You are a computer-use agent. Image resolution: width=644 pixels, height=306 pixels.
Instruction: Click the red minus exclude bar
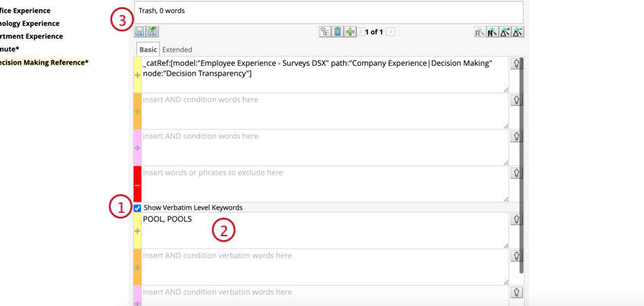click(137, 184)
